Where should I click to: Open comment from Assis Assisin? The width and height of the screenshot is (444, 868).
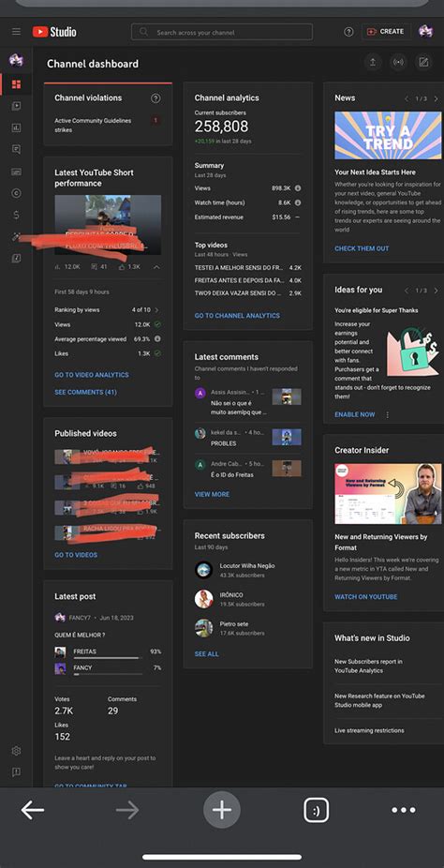[247, 401]
